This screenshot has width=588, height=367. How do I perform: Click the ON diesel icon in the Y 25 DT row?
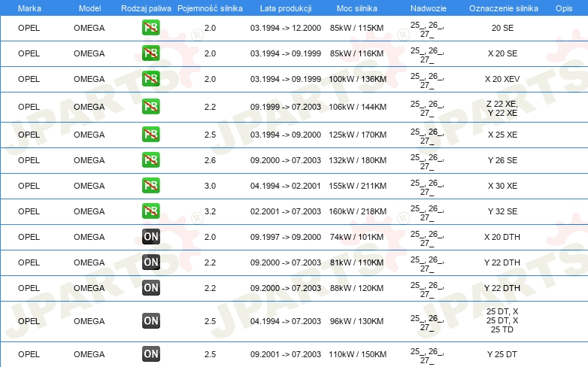tap(150, 353)
